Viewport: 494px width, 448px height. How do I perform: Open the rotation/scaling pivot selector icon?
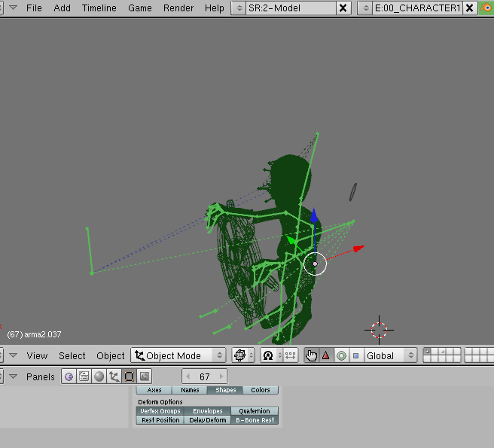pos(268,355)
